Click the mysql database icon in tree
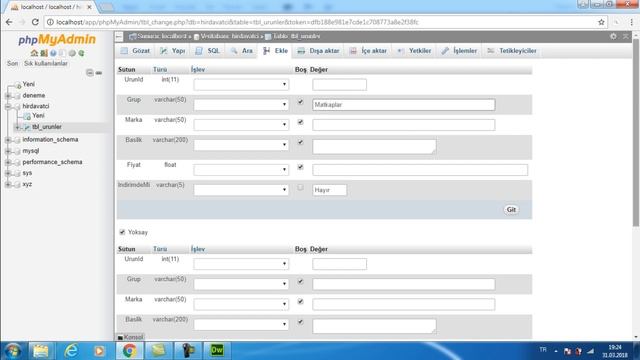This screenshot has width=640, height=360. pos(17,151)
